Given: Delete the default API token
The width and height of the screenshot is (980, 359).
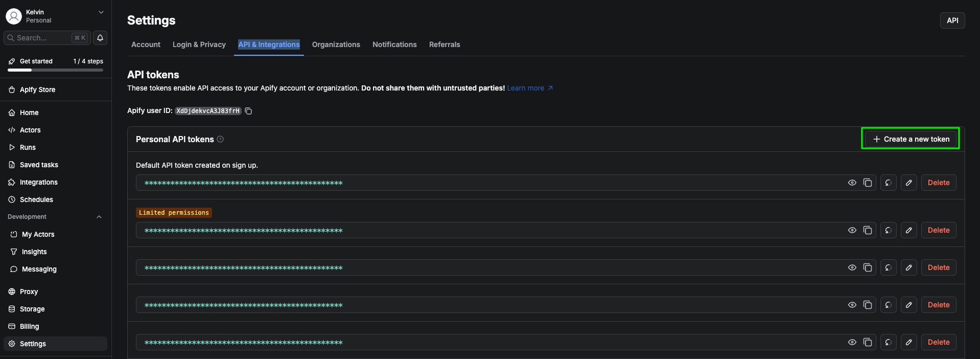Looking at the screenshot, I should (x=939, y=183).
